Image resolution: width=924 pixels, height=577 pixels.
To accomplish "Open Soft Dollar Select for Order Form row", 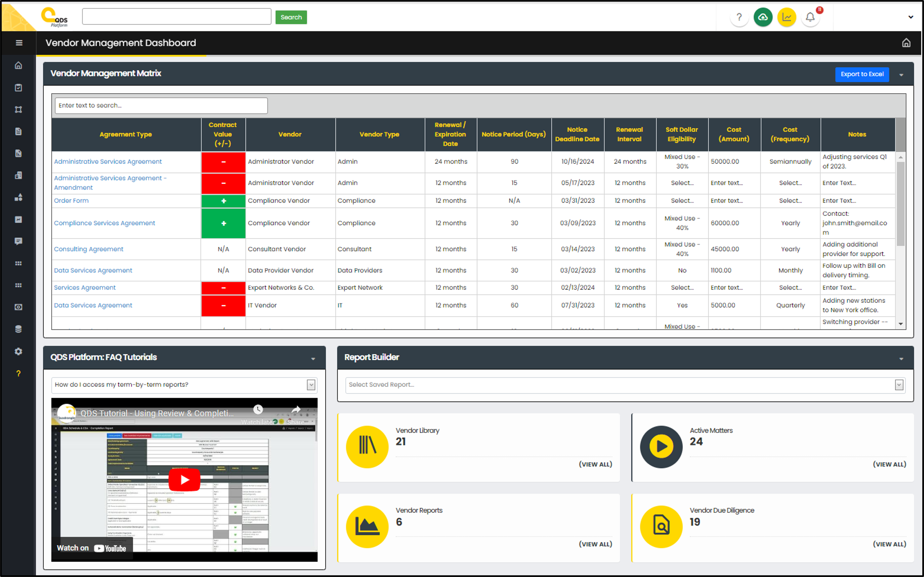I will [x=682, y=201].
